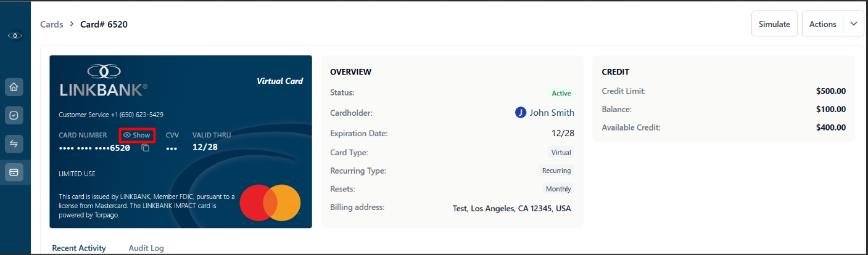868x255 pixels.
Task: Expand the Actions dropdown arrow
Action: (x=853, y=24)
